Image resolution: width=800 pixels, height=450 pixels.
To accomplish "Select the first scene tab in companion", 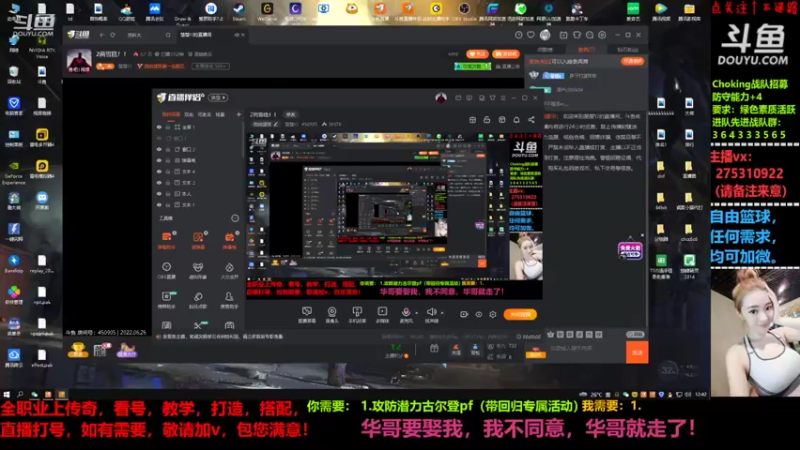I will [x=171, y=115].
